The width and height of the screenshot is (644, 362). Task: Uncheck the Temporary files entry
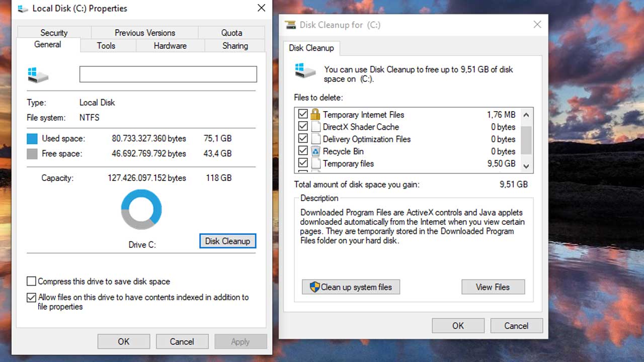(302, 163)
